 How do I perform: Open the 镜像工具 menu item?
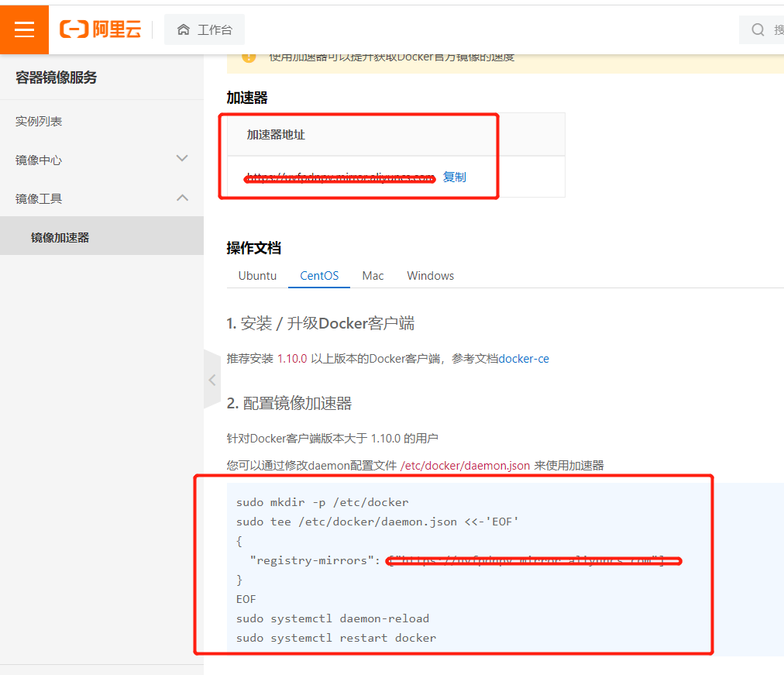click(x=101, y=198)
